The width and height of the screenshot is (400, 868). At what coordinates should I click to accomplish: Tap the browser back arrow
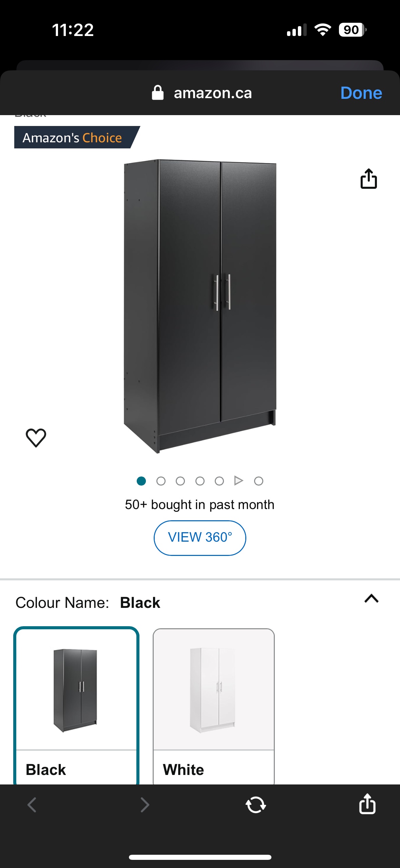(x=32, y=804)
